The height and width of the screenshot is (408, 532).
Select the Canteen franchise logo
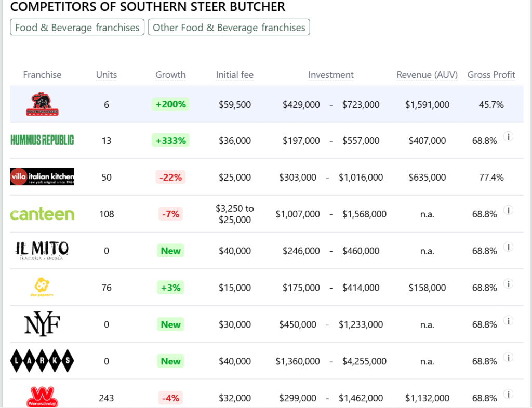pyautogui.click(x=42, y=214)
